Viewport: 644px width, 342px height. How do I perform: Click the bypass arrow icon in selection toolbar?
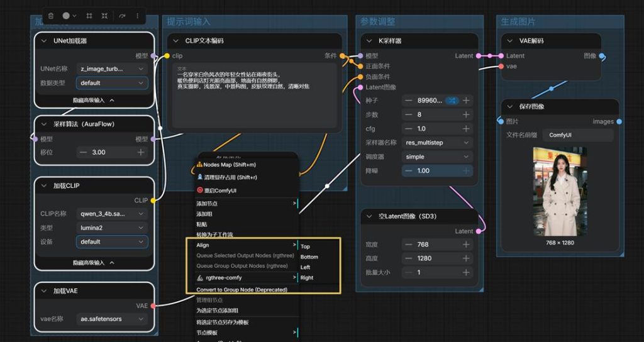pos(122,16)
